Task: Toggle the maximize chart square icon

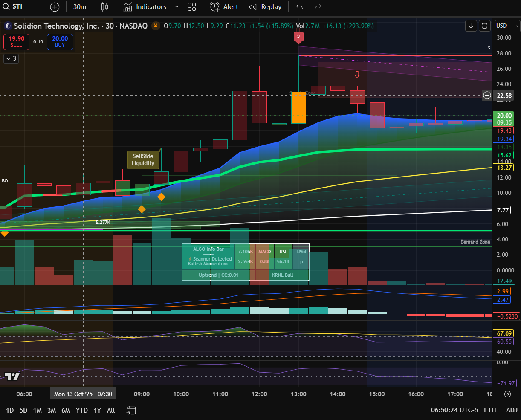Action: pyautogui.click(x=485, y=26)
